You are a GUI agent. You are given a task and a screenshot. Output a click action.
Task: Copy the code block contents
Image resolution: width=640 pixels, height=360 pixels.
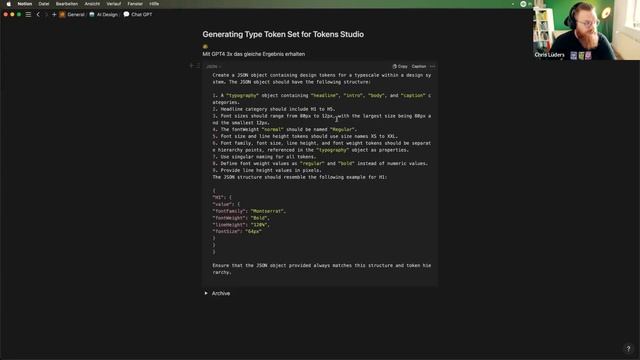pyautogui.click(x=400, y=66)
